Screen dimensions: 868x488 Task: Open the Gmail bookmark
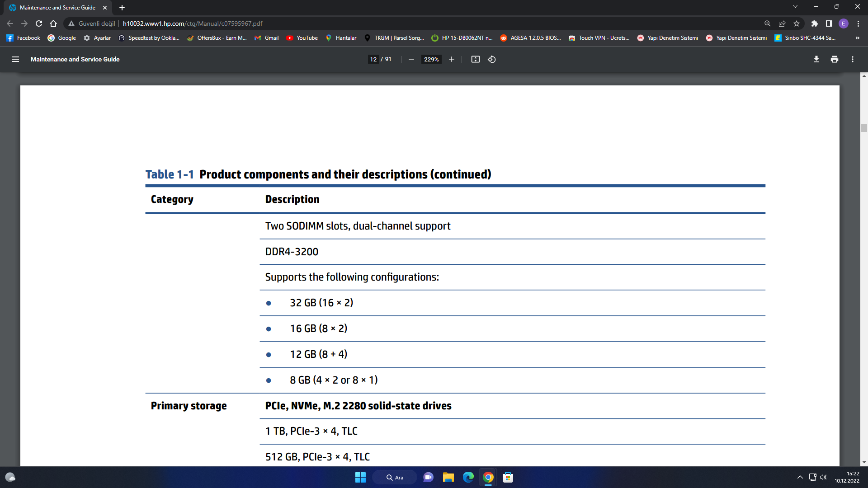coord(267,38)
